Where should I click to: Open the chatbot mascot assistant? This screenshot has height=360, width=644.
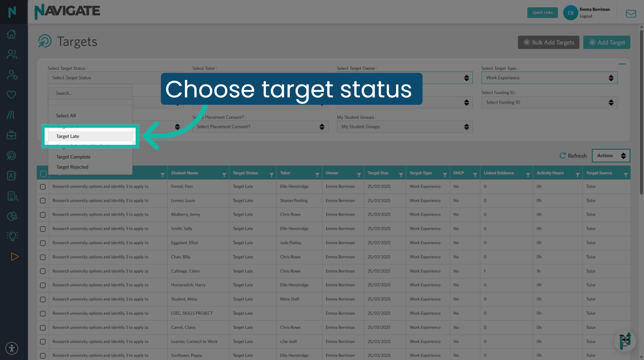pos(625,342)
